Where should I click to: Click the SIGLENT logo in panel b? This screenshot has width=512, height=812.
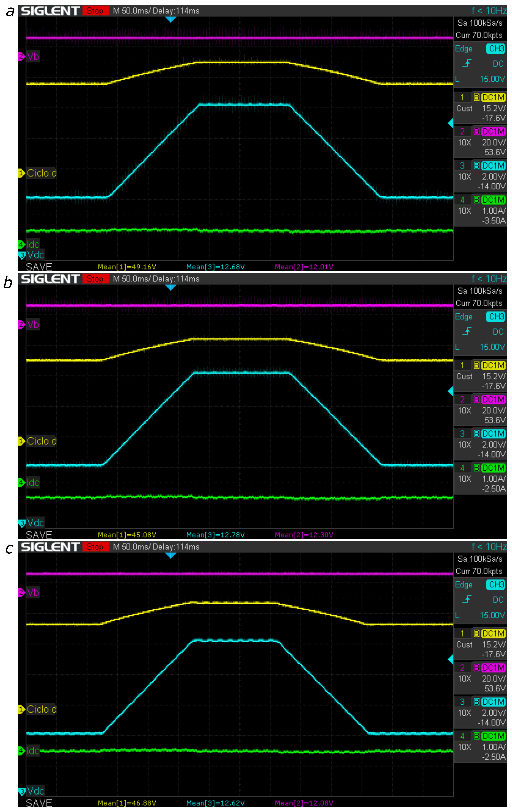(50, 279)
